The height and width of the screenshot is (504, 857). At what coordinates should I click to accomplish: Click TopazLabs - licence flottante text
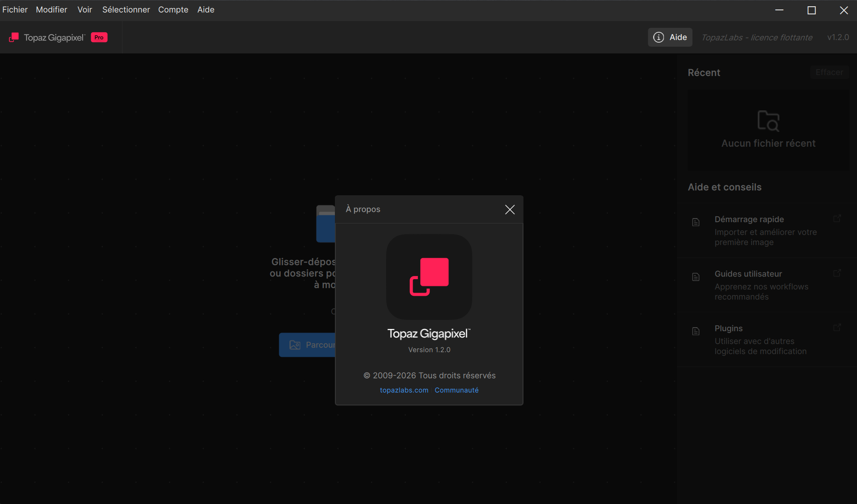point(757,37)
